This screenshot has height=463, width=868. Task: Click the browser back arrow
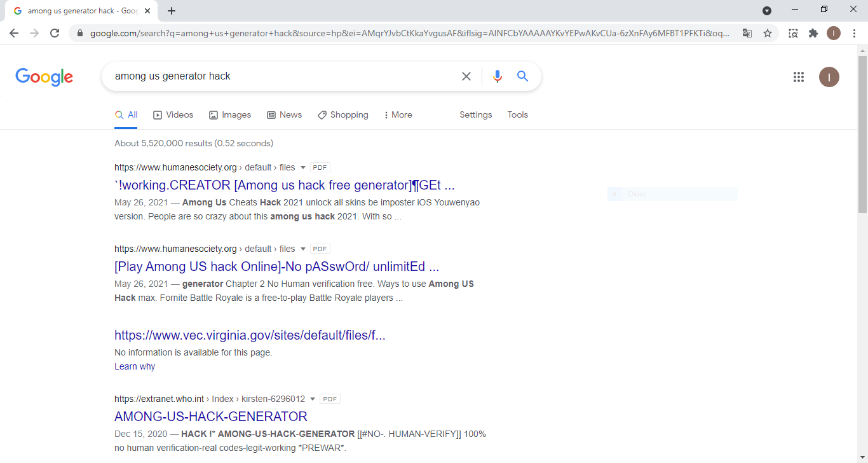(14, 33)
